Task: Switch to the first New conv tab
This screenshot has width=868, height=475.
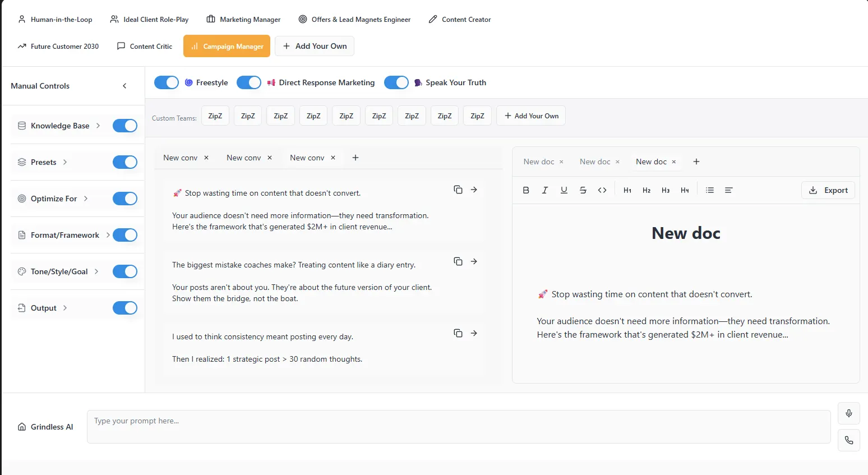Action: [x=180, y=158]
